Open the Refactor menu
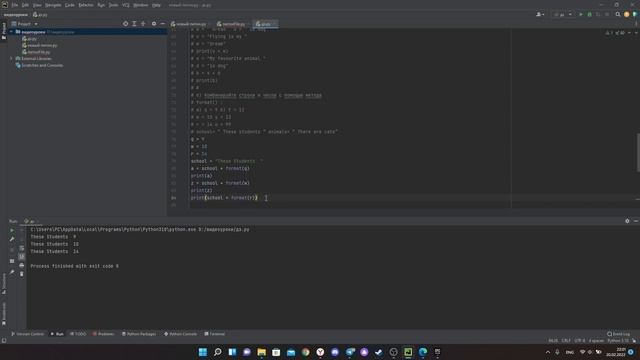Viewport: 640px width, 360px height. pos(86,5)
